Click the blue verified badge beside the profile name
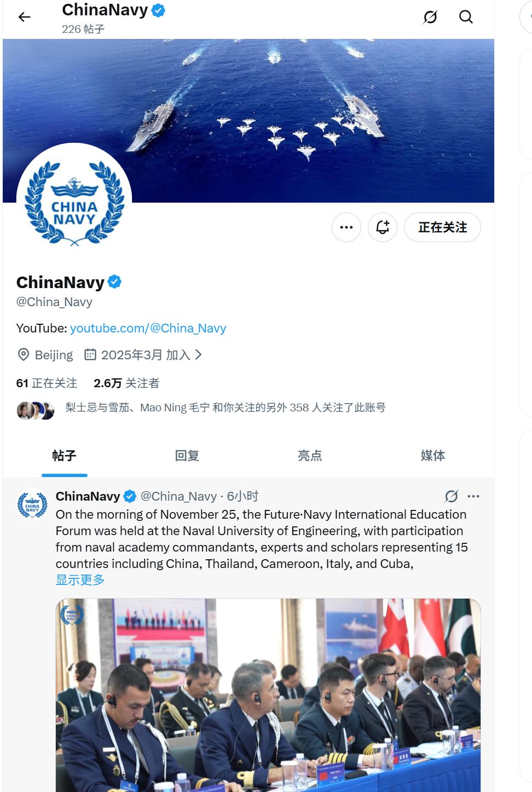 point(114,282)
